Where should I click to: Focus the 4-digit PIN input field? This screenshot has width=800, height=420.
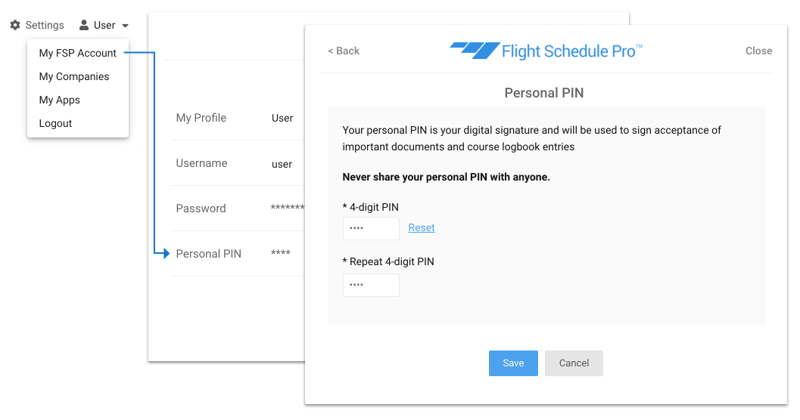pyautogui.click(x=371, y=228)
